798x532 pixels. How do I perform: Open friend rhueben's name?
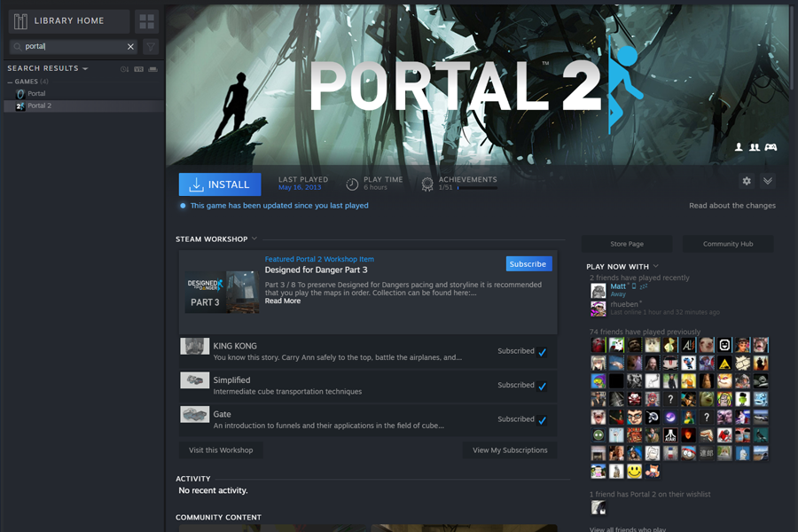pos(624,304)
